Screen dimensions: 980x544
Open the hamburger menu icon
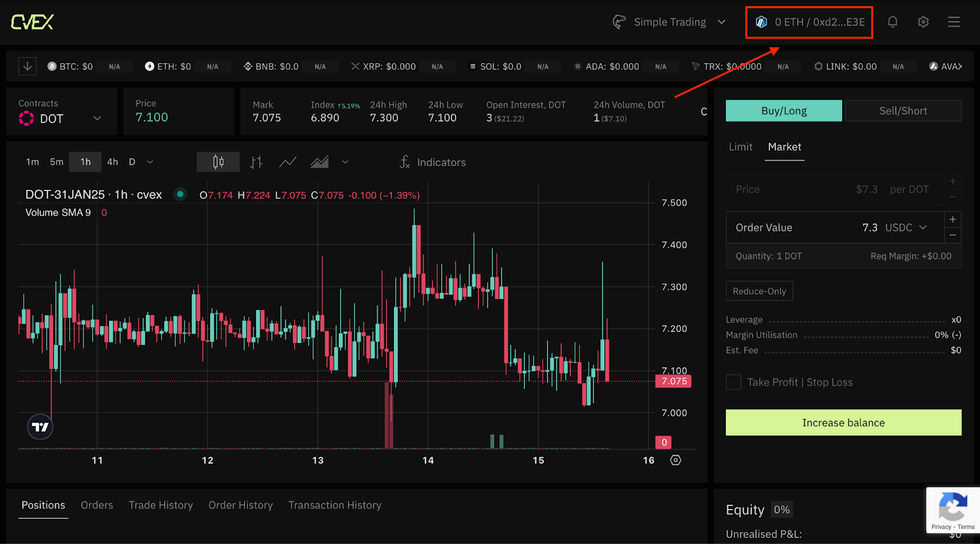tap(954, 22)
